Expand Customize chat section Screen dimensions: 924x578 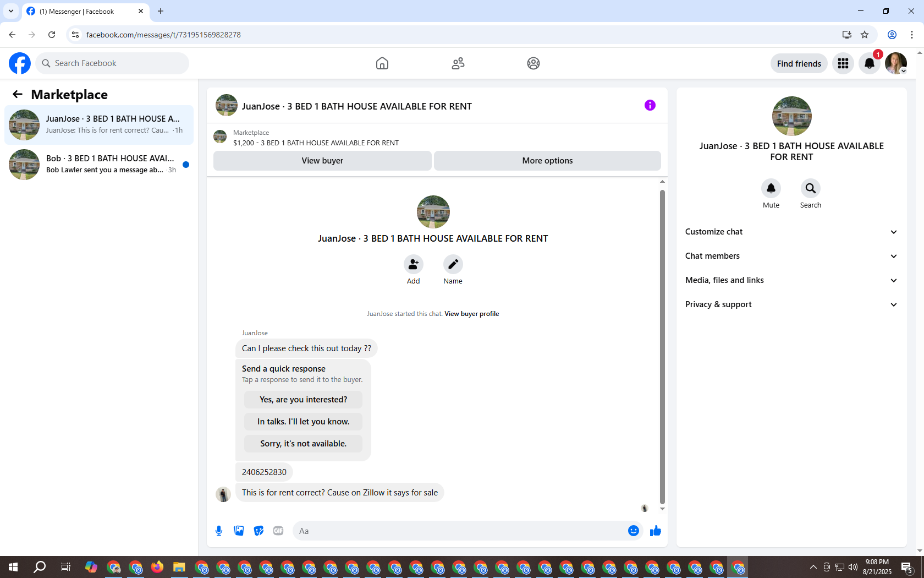pos(791,232)
